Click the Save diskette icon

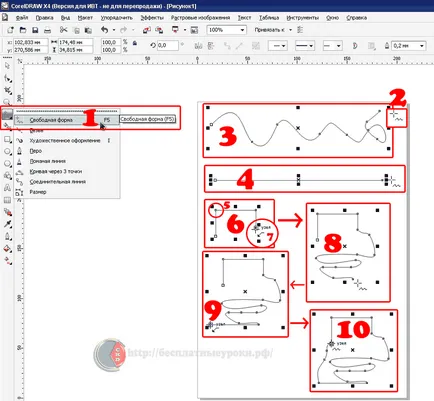click(x=35, y=30)
